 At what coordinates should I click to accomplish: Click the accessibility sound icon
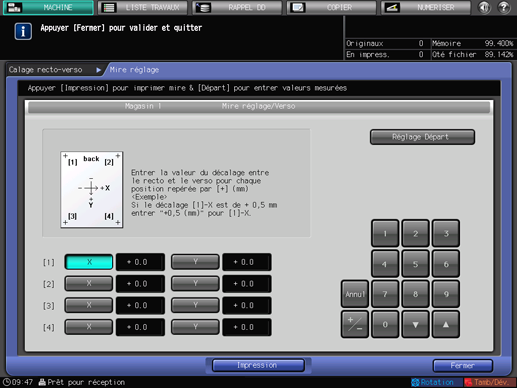(484, 7)
